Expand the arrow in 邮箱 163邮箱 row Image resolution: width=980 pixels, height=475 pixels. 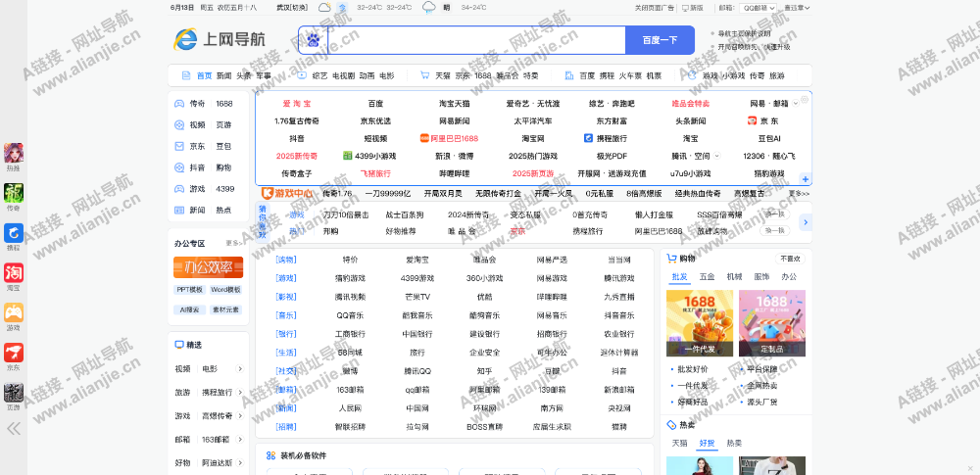click(x=239, y=440)
